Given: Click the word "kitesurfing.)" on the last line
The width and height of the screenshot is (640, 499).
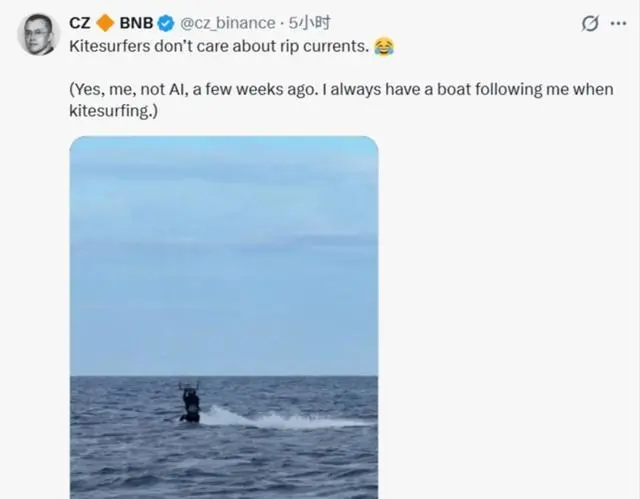Looking at the screenshot, I should tap(113, 111).
